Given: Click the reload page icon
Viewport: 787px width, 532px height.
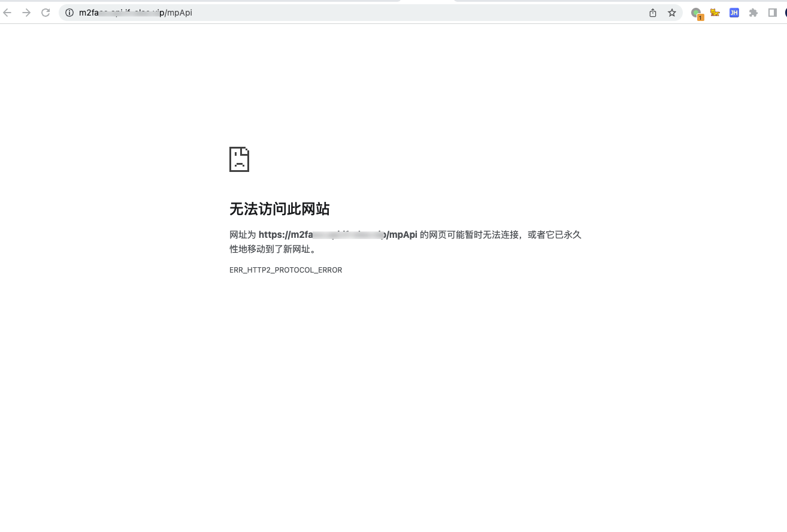Looking at the screenshot, I should (46, 13).
